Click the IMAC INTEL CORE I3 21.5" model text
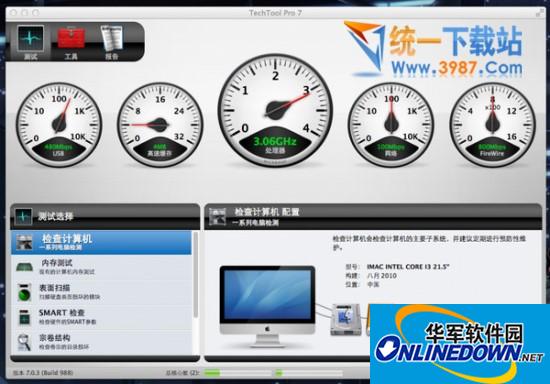This screenshot has height=384, width=550. click(x=408, y=267)
